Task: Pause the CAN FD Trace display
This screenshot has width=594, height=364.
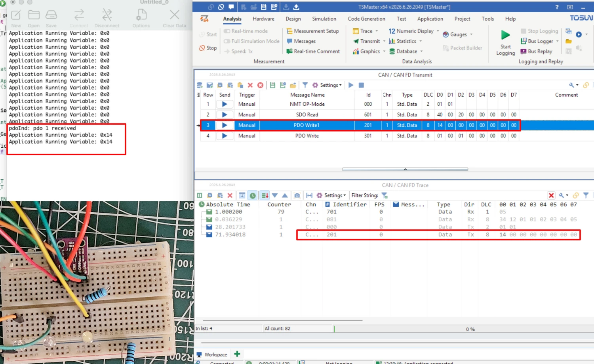Action: tap(200, 195)
